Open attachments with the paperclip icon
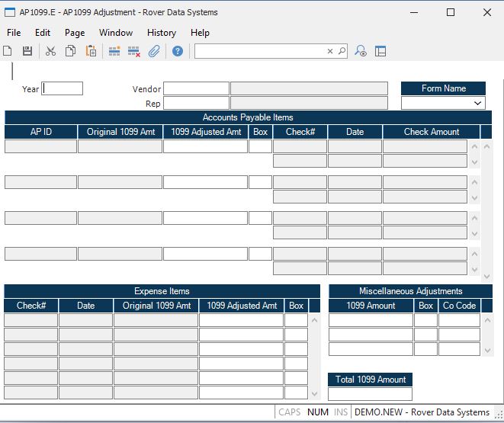 coord(154,51)
